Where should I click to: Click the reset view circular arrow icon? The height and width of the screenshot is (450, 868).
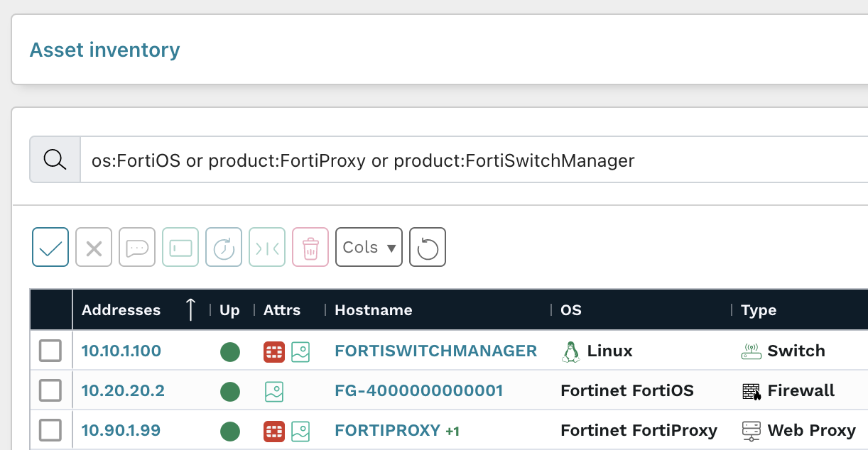point(427,247)
